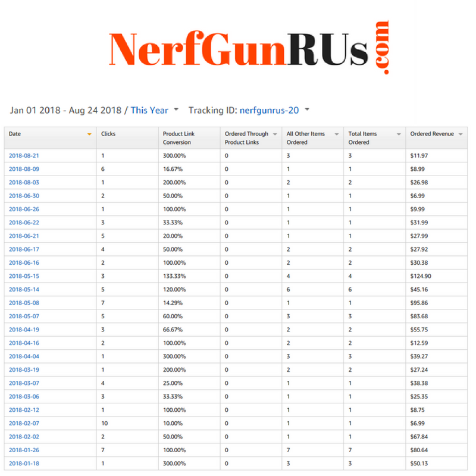The height and width of the screenshot is (476, 476).
Task: Open the 2018-02-12 date link
Action: [24, 410]
